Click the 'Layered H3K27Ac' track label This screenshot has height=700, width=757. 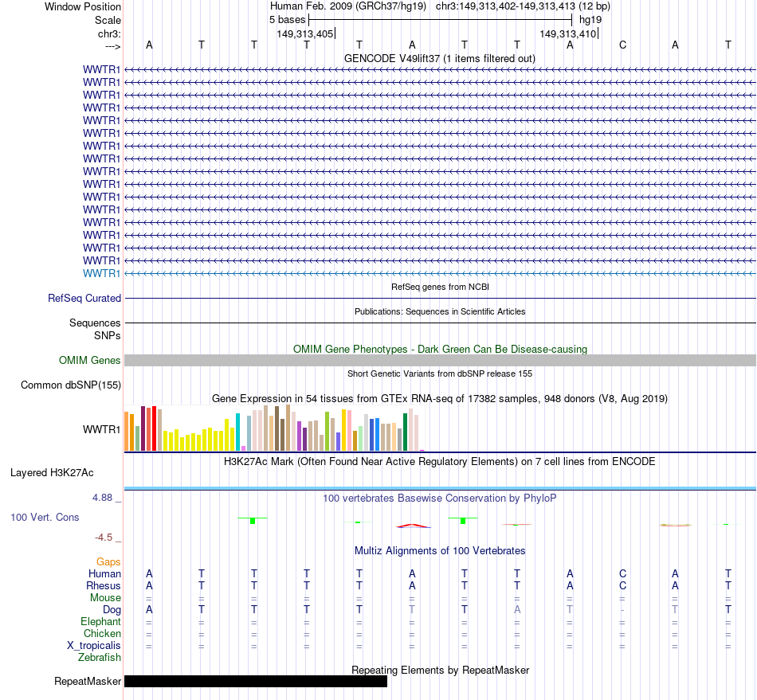pyautogui.click(x=52, y=473)
